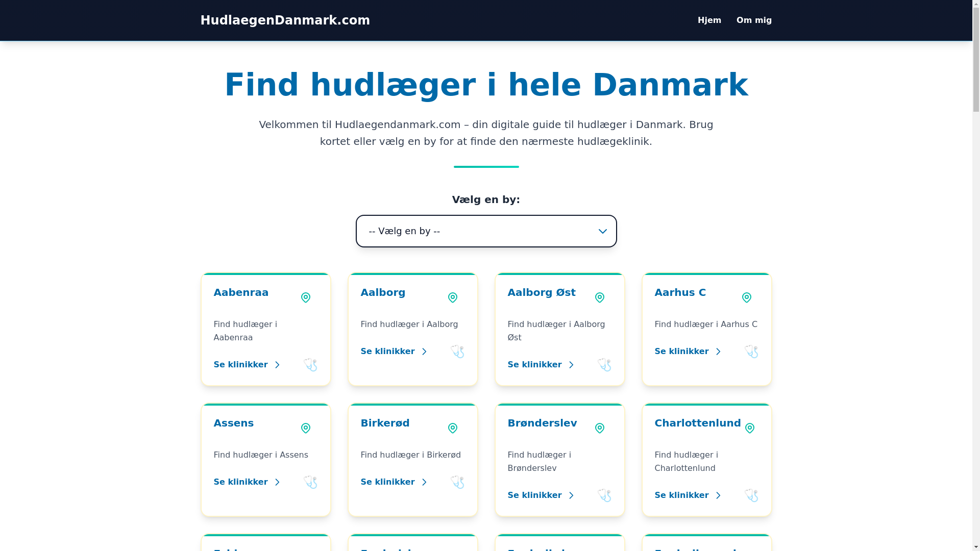Click the HudlaegenDanmark.com site logo
The height and width of the screenshot is (551, 980).
tap(285, 20)
